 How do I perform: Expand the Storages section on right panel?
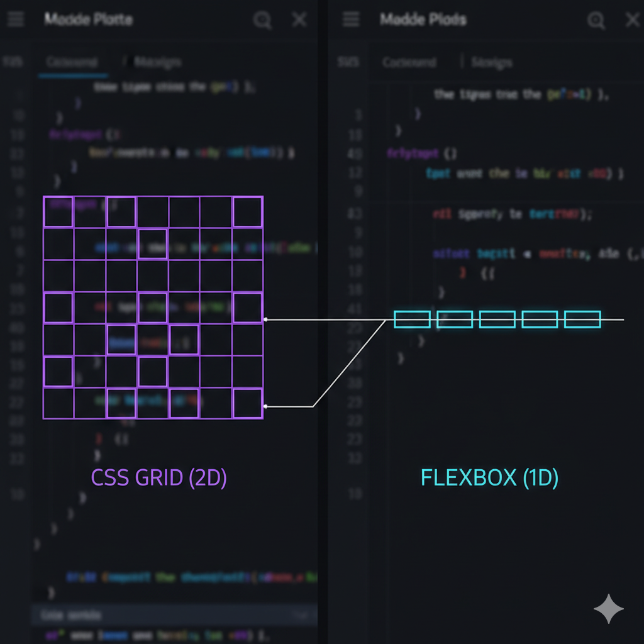(x=491, y=62)
